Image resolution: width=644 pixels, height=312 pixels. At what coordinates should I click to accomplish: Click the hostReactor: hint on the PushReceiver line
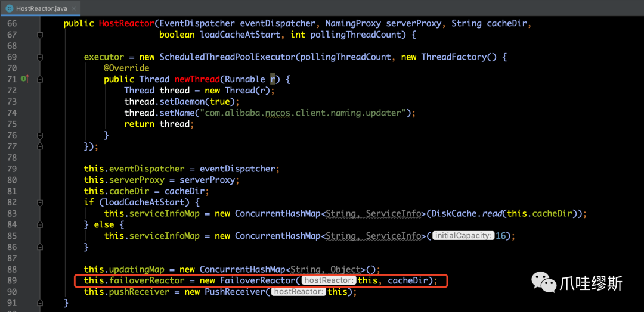pyautogui.click(x=299, y=292)
